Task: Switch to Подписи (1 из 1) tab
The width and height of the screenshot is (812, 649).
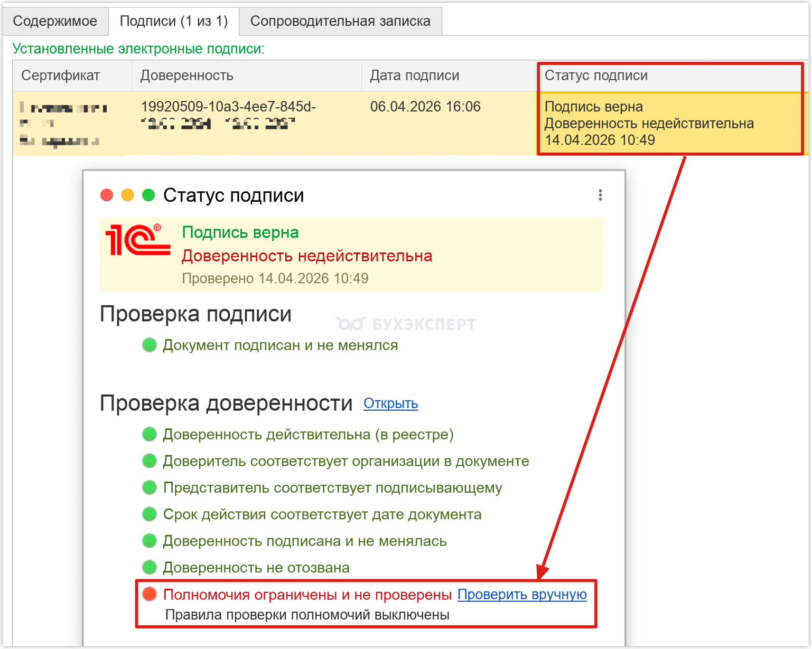Action: point(174,21)
